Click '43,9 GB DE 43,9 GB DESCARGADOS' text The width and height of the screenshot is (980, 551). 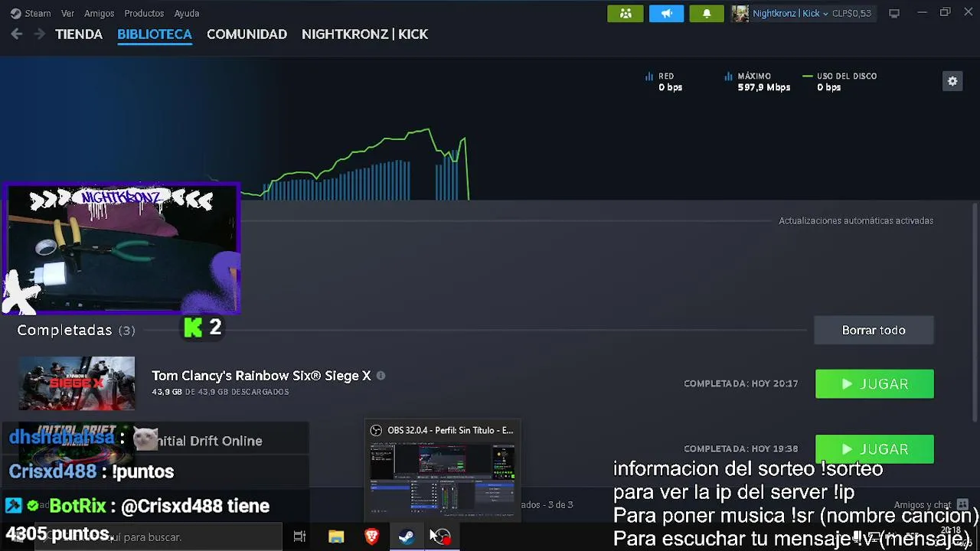[220, 392]
